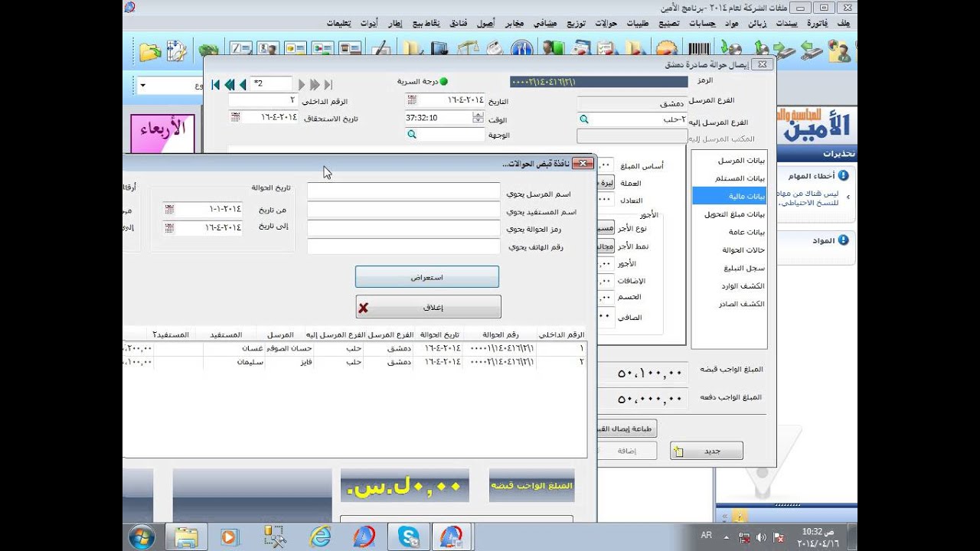980x551 pixels.
Task: Click the volume speaker tray icon
Action: pos(761,537)
